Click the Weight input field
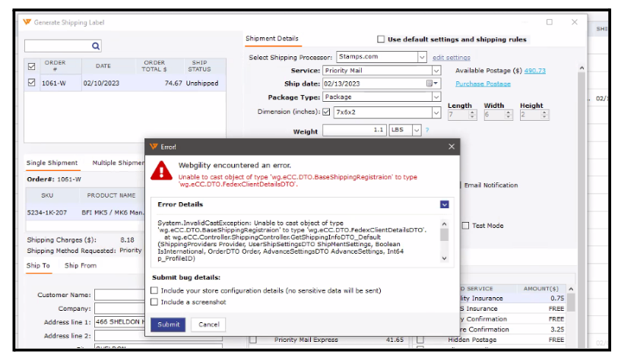 pos(354,130)
